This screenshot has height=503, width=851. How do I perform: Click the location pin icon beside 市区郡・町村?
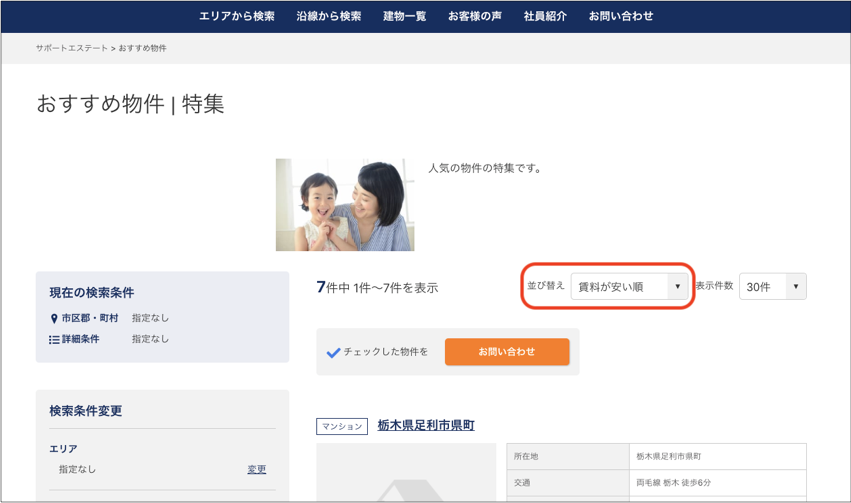[54, 319]
